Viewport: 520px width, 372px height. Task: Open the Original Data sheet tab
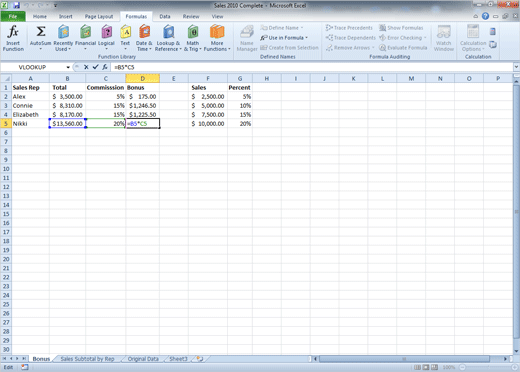[143, 359]
